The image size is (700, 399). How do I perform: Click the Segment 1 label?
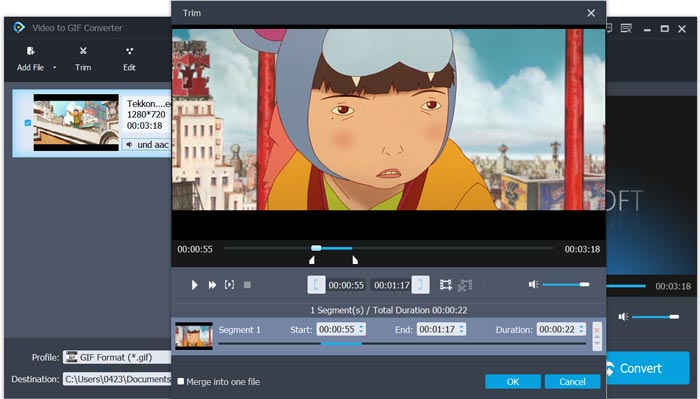pos(239,329)
